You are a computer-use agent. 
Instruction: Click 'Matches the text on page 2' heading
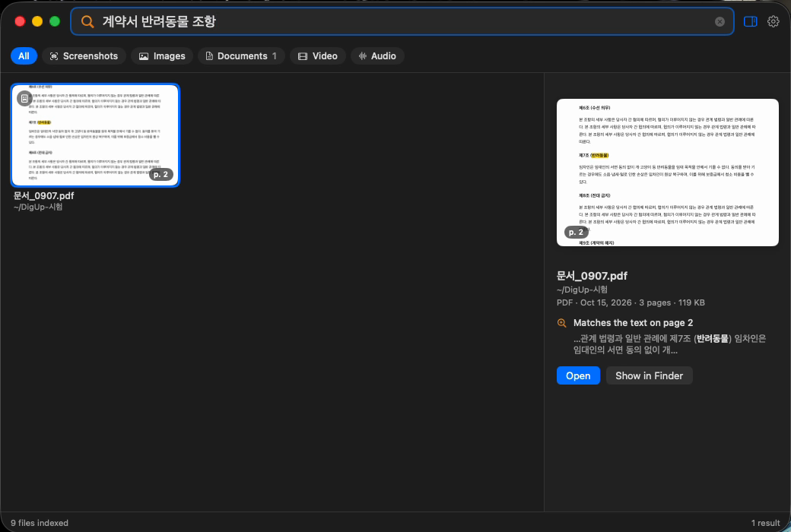633,323
